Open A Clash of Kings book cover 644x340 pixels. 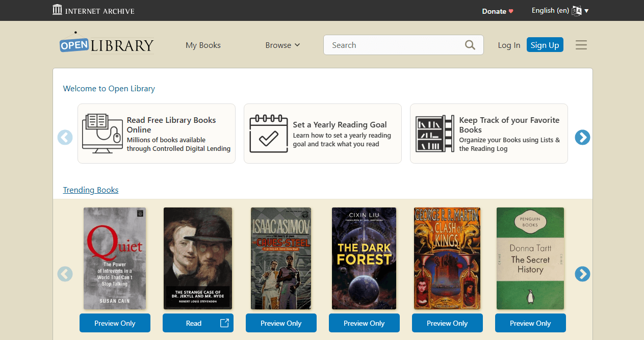(447, 258)
